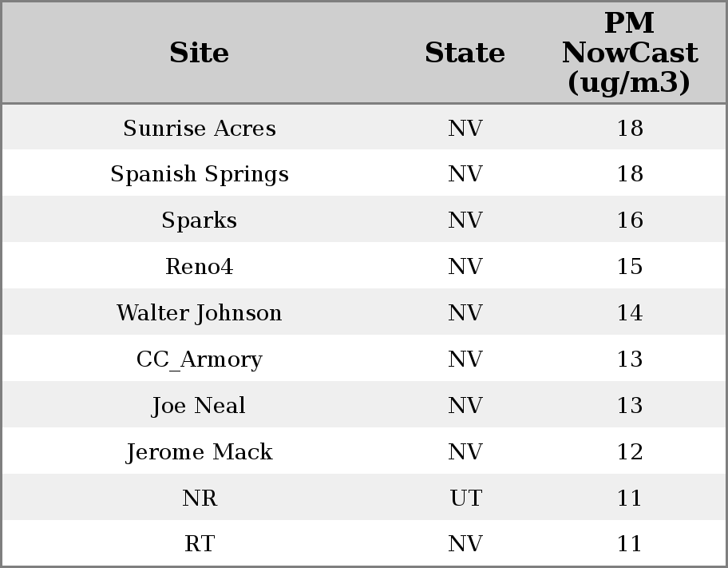Click the State column header

(x=465, y=53)
